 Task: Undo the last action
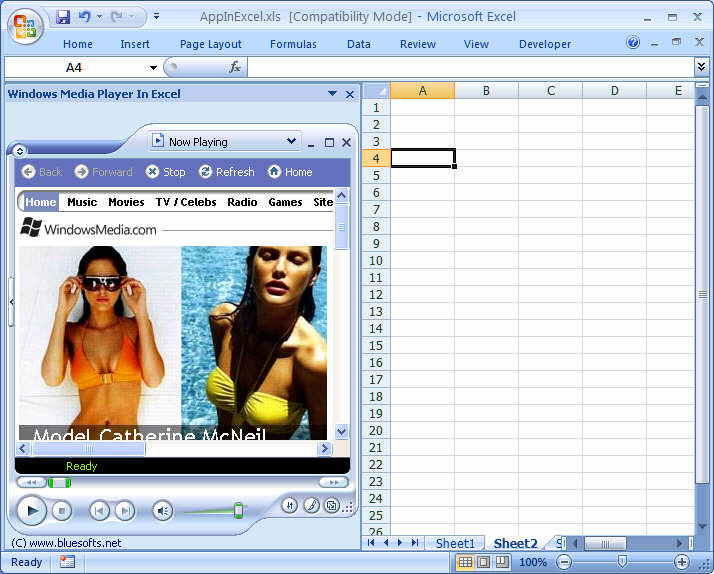pos(84,17)
